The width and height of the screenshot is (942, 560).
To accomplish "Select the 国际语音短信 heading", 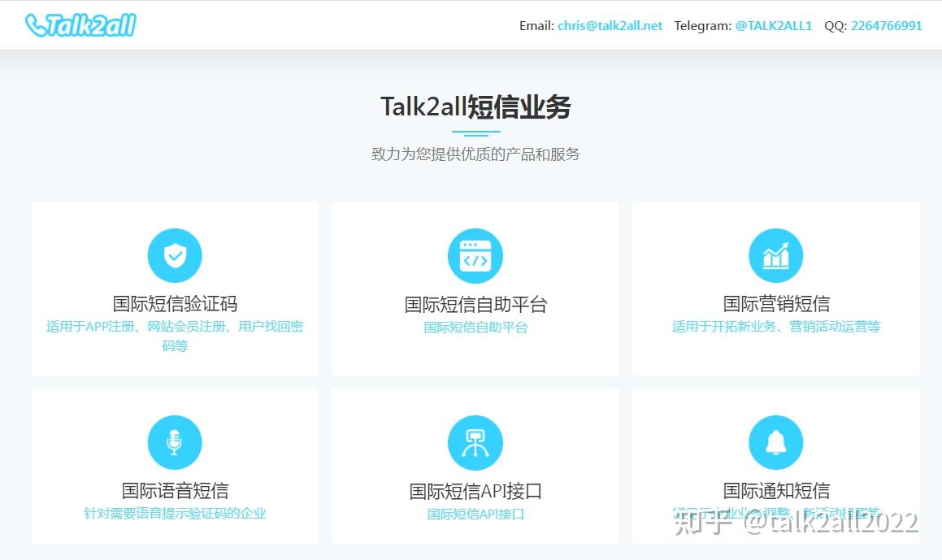I will pos(175,490).
